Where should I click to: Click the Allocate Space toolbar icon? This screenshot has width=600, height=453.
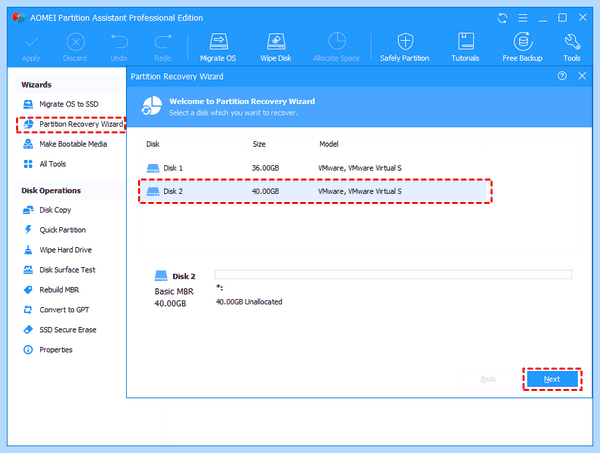[337, 41]
